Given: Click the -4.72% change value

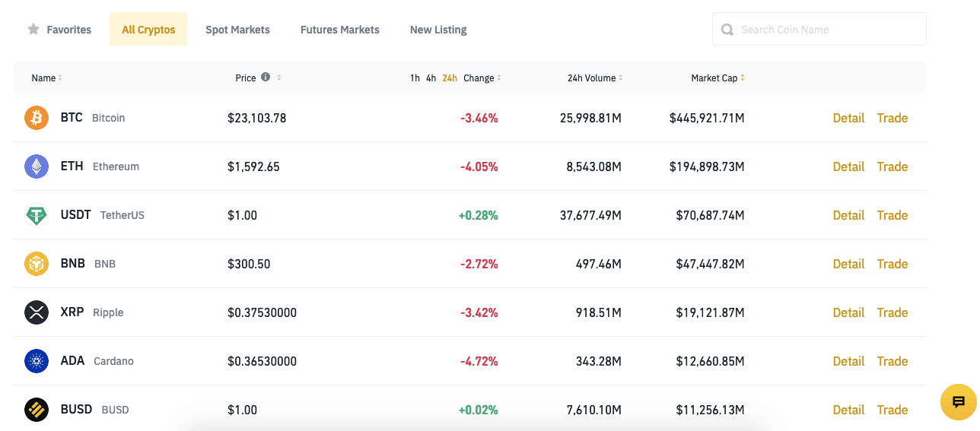Looking at the screenshot, I should click(x=479, y=361).
